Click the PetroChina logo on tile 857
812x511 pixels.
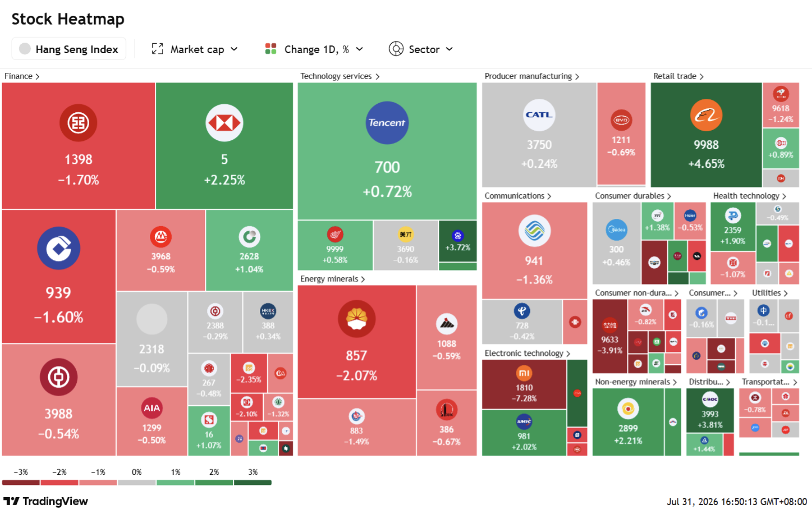356,319
